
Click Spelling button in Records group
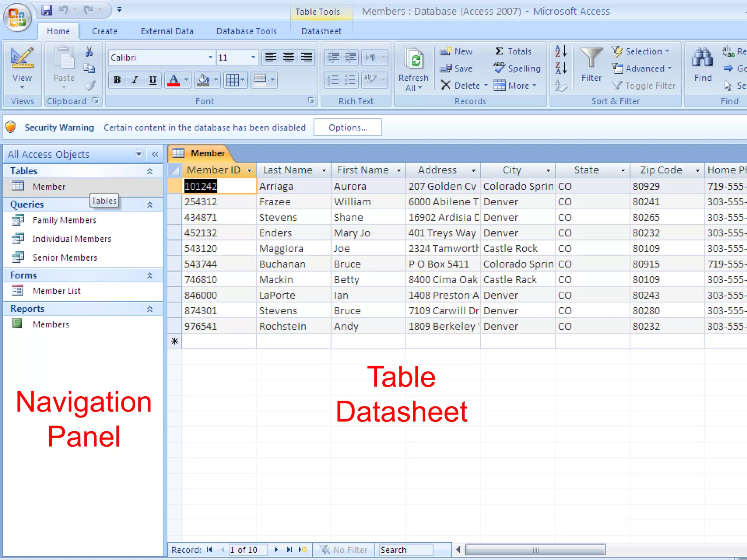pos(517,68)
